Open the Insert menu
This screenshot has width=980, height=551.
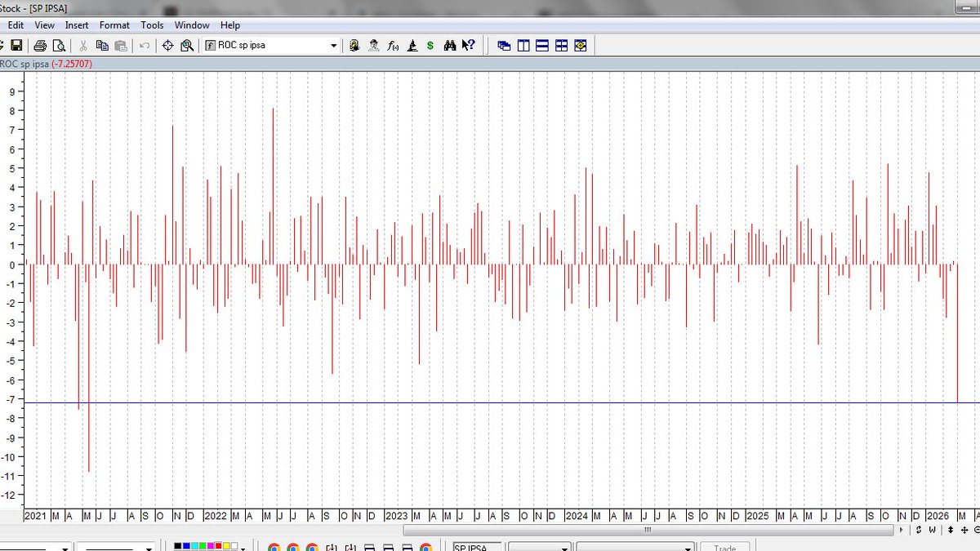[x=77, y=25]
